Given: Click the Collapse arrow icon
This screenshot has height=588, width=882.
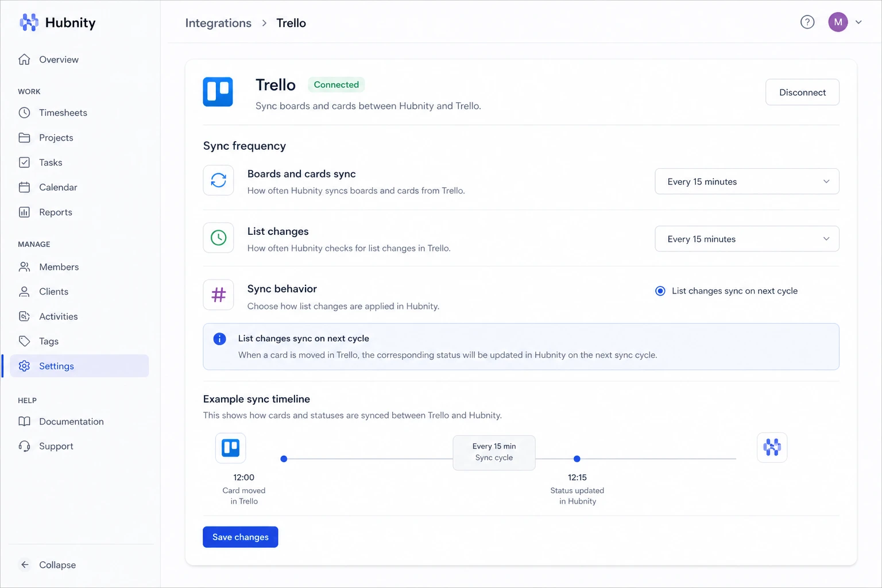Looking at the screenshot, I should [x=25, y=565].
